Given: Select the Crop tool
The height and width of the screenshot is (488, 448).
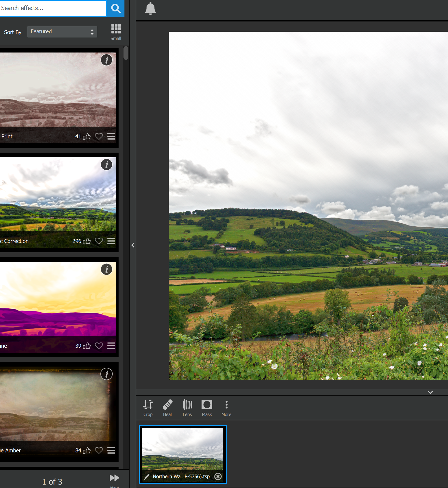Looking at the screenshot, I should point(148,408).
